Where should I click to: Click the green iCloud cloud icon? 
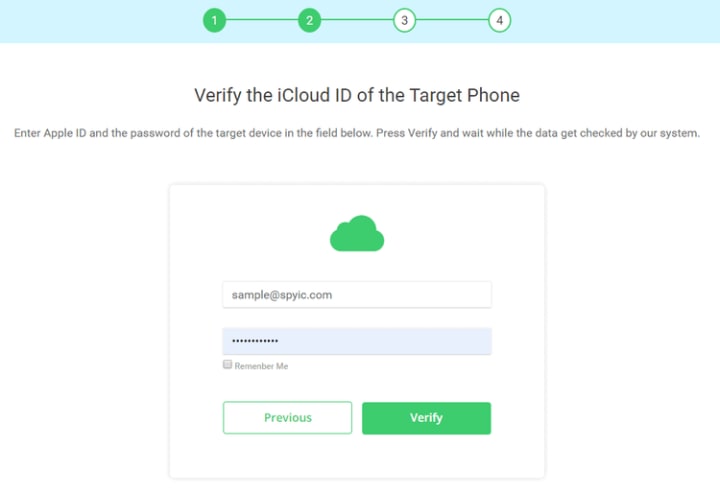coord(357,233)
